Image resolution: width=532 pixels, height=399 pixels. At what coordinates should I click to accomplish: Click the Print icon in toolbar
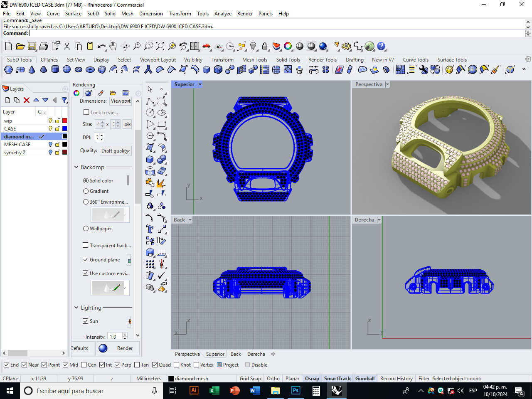tap(43, 46)
